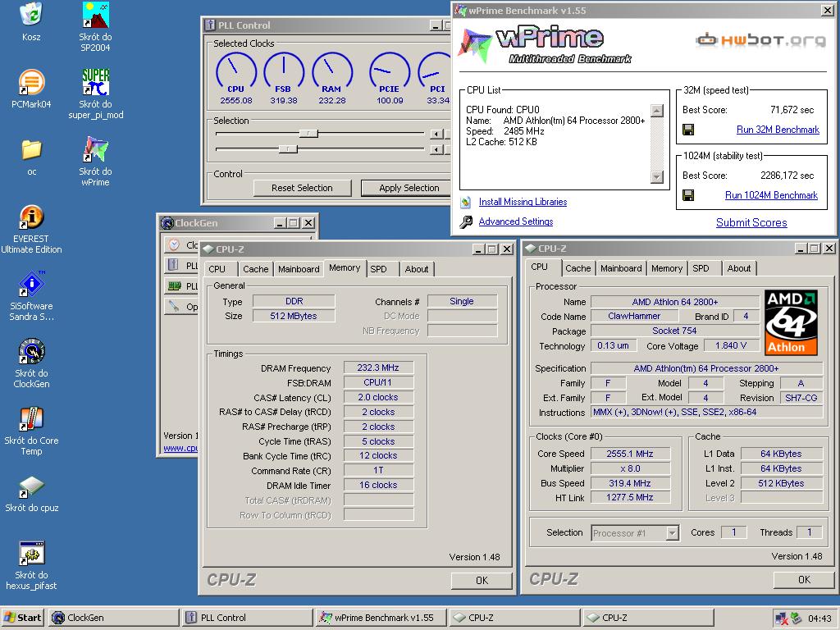Screen dimensions: 840x630
Task: Click the Submit Scores link
Action: (x=751, y=223)
